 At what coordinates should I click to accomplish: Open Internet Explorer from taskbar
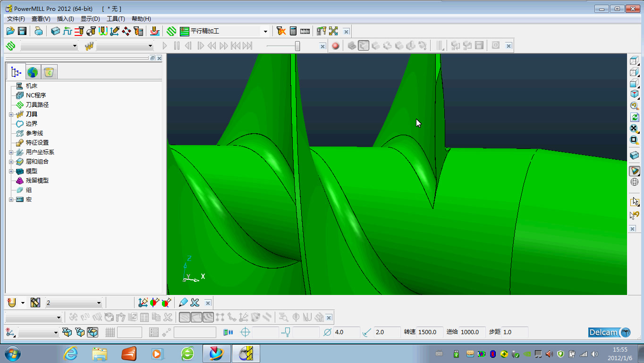[x=71, y=354]
